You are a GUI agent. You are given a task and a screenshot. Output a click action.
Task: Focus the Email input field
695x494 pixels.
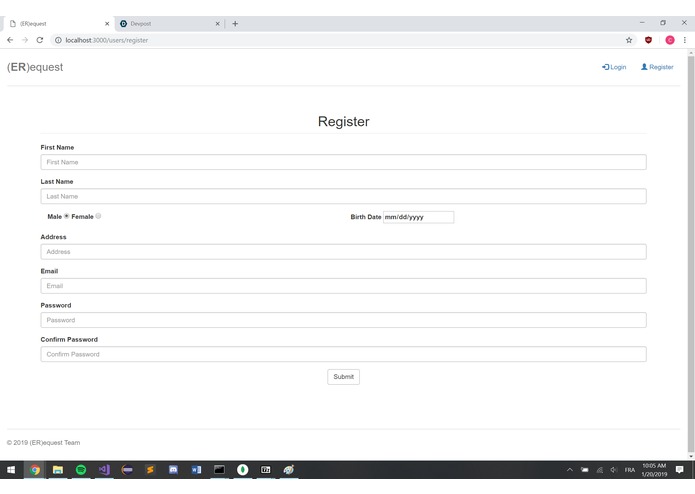(344, 286)
